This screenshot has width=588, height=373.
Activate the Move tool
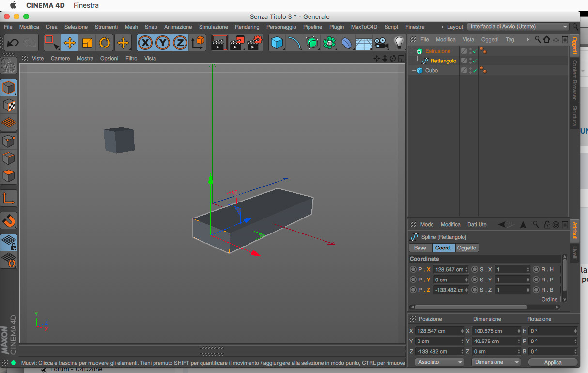69,43
